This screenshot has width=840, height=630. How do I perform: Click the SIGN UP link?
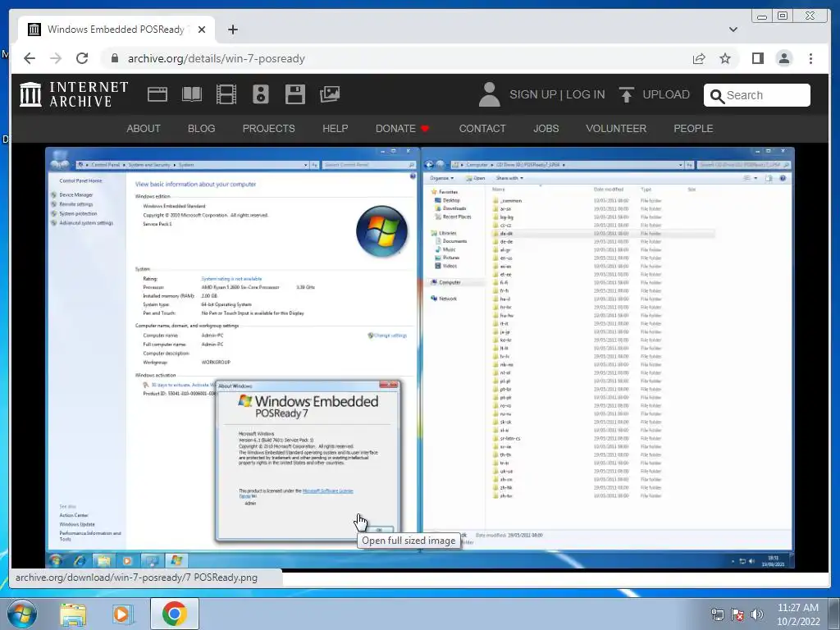point(532,94)
